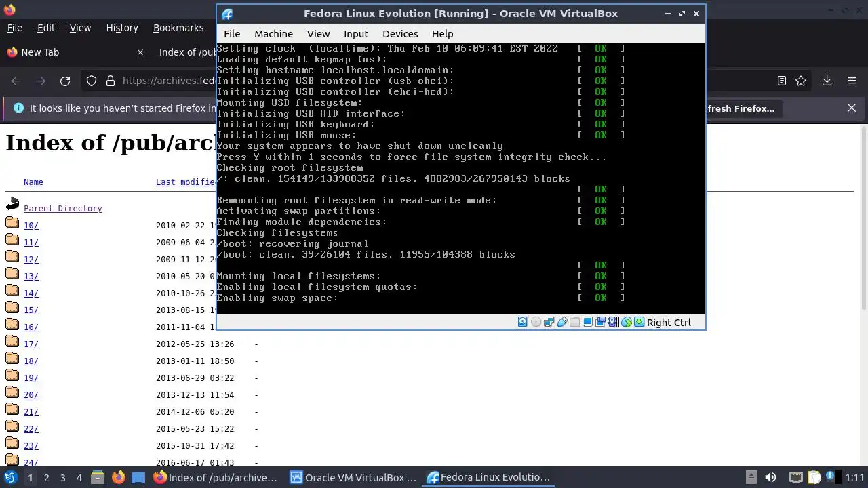Switch to virtual desktop 3 on the taskbar

62,478
